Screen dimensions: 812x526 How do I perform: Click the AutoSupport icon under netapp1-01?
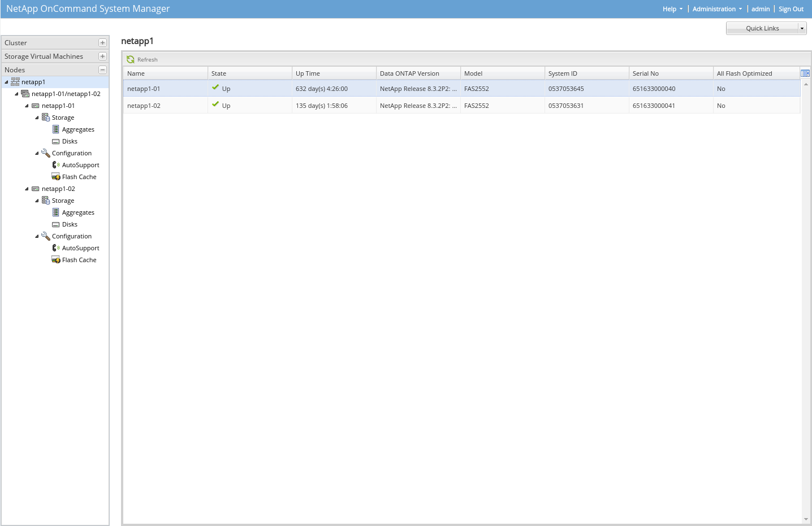56,165
